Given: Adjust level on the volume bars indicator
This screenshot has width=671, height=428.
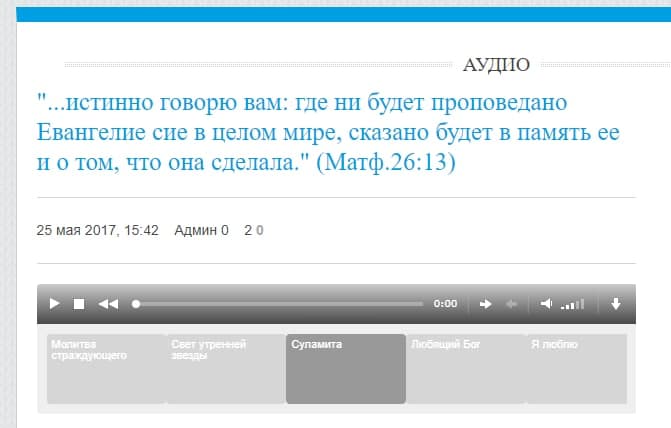Looking at the screenshot, I should click(x=572, y=304).
